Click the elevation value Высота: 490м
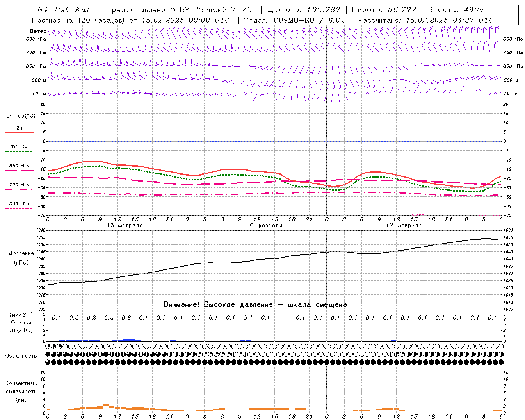The image size is (525, 420). 456,10
